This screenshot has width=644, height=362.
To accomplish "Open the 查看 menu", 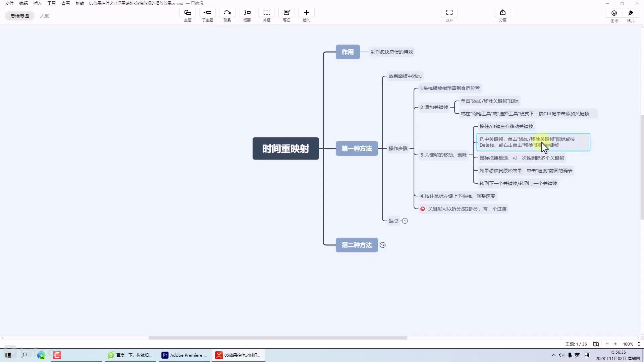I will (x=66, y=3).
